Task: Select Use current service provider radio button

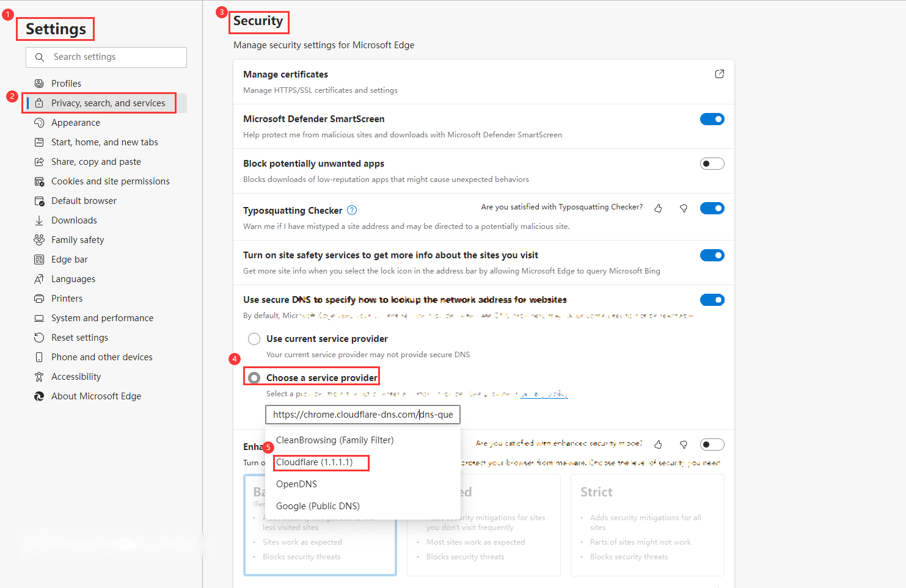Action: pos(254,339)
